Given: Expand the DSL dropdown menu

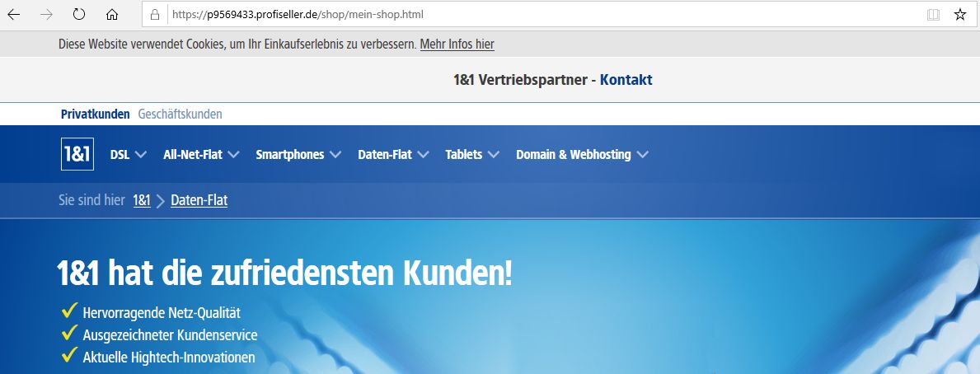Looking at the screenshot, I should tap(128, 155).
